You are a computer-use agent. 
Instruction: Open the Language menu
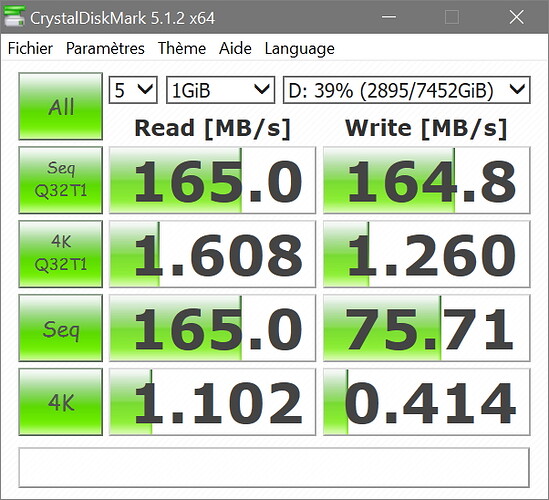299,48
